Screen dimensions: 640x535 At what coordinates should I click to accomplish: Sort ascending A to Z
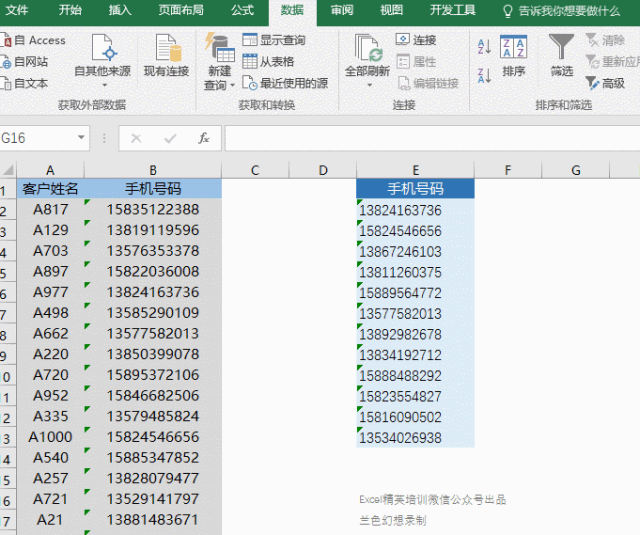[x=484, y=47]
